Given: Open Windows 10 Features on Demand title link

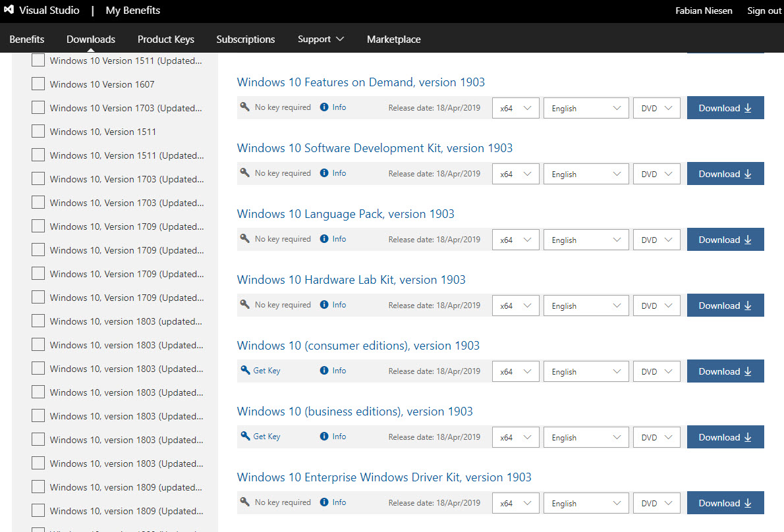Looking at the screenshot, I should (x=360, y=82).
